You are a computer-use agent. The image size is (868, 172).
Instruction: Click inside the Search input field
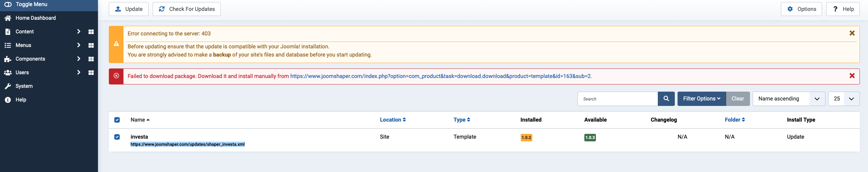click(617, 99)
